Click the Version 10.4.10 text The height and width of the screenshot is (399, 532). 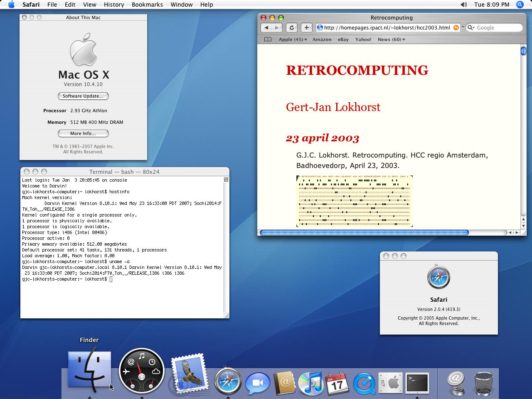83,84
